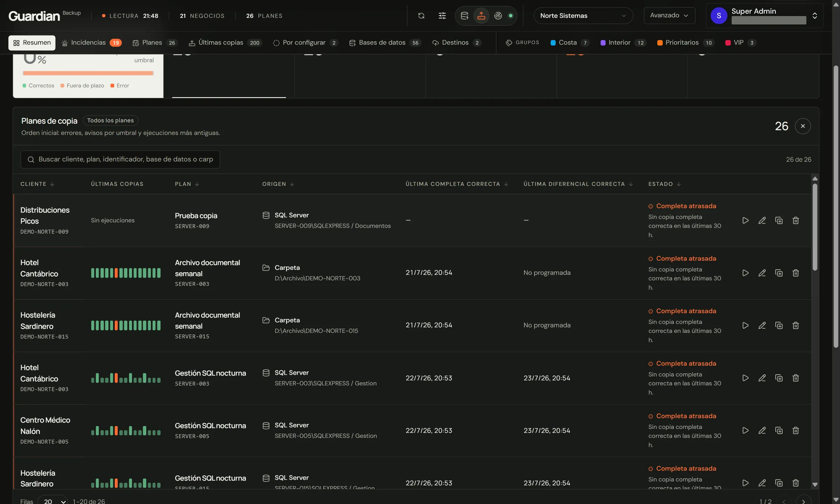The width and height of the screenshot is (840, 504).
Task: Delete the Prueba copia plan
Action: click(x=796, y=220)
